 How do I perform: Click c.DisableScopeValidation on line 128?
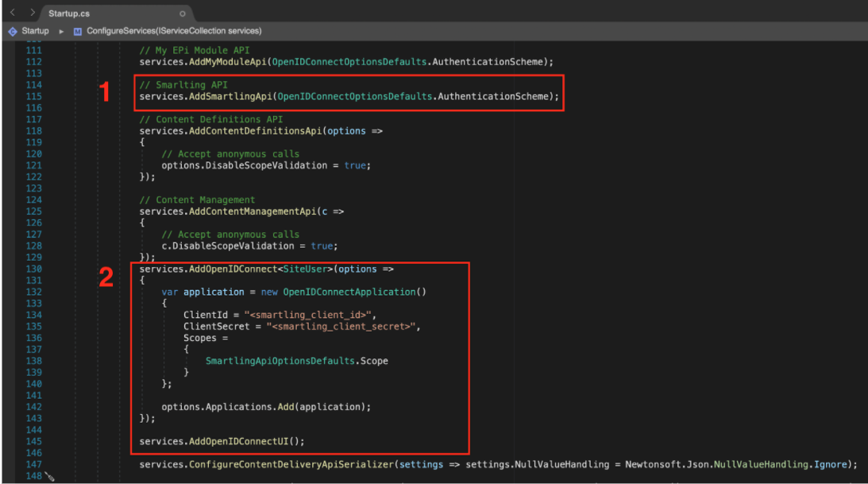click(x=227, y=246)
